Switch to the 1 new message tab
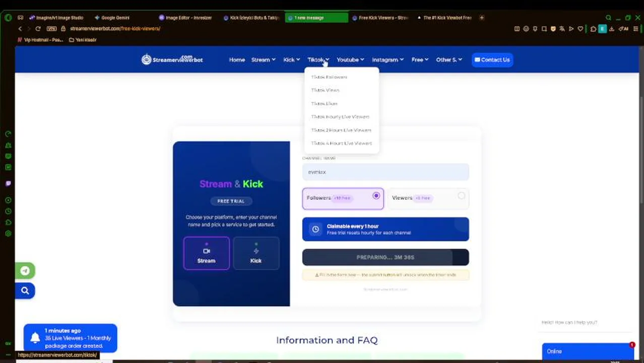The image size is (644, 363). (x=316, y=18)
